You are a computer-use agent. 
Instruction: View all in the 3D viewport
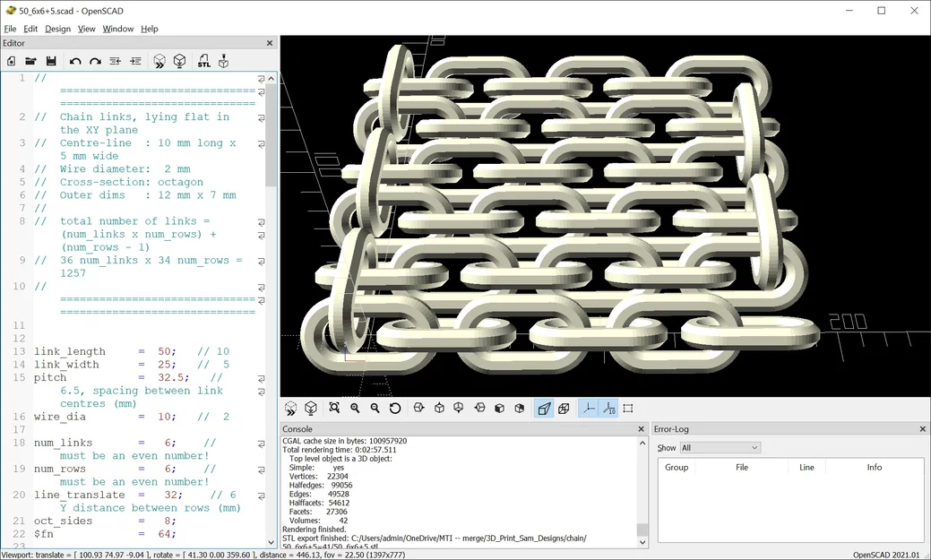pos(334,408)
